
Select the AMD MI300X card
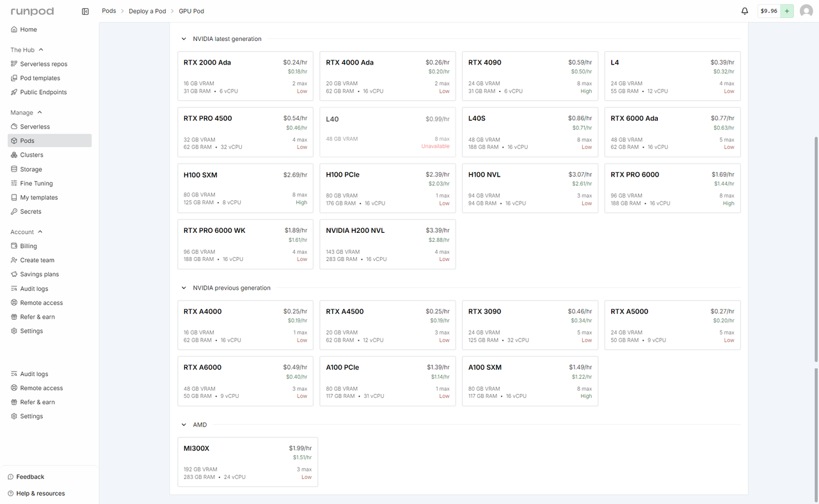tap(248, 462)
